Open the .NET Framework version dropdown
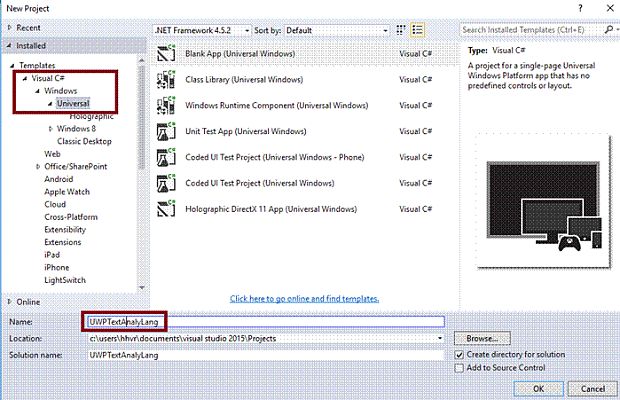 coord(202,30)
